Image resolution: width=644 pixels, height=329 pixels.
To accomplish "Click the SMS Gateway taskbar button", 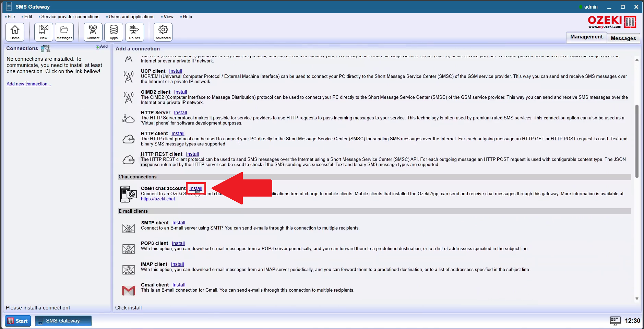I will [x=63, y=321].
